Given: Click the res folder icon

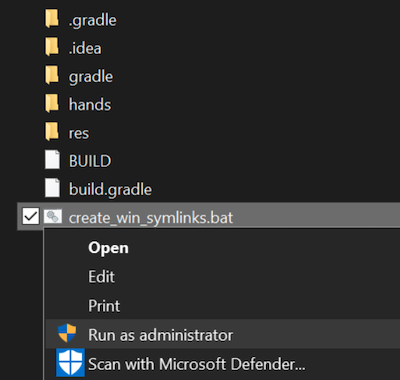Looking at the screenshot, I should point(52,132).
